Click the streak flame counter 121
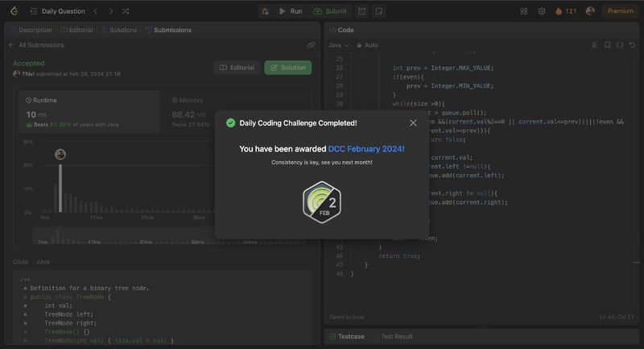Image resolution: width=644 pixels, height=349 pixels. pyautogui.click(x=566, y=11)
